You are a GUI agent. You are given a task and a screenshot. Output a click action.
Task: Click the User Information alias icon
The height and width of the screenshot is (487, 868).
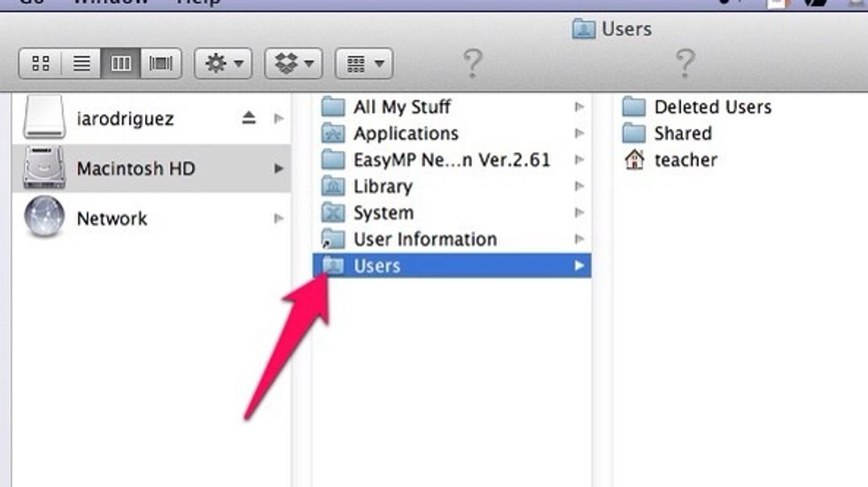point(333,239)
